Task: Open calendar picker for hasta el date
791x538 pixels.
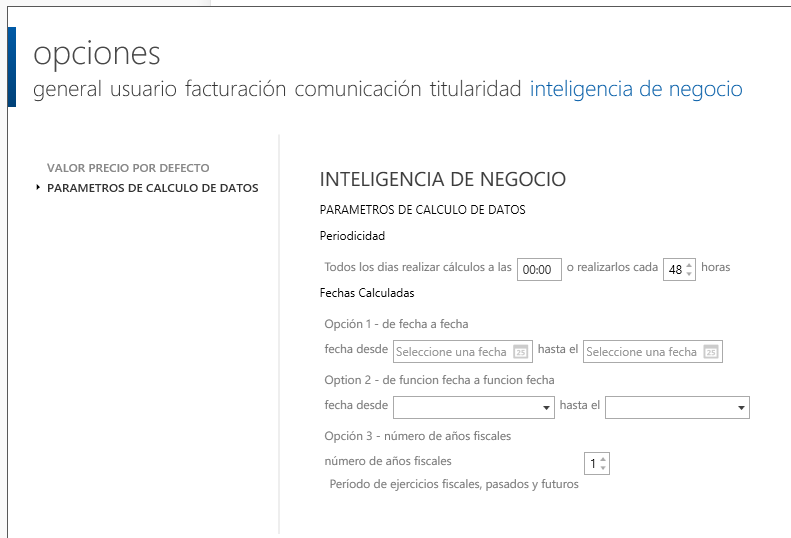Action: 710,352
